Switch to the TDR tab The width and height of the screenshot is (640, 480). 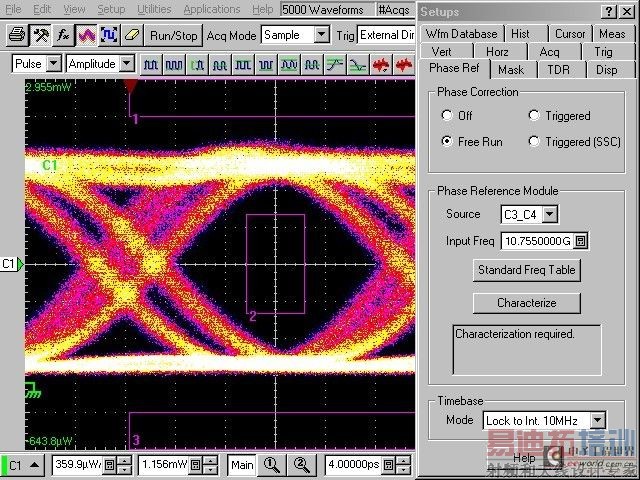click(x=558, y=70)
